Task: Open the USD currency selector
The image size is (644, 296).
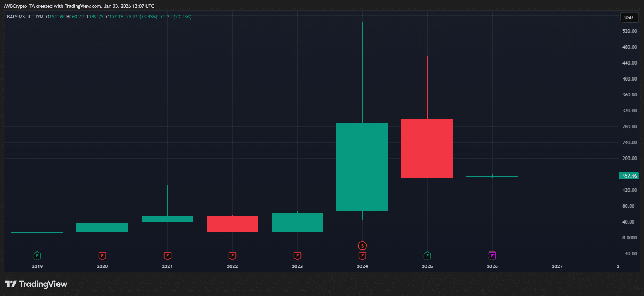Action: click(628, 17)
